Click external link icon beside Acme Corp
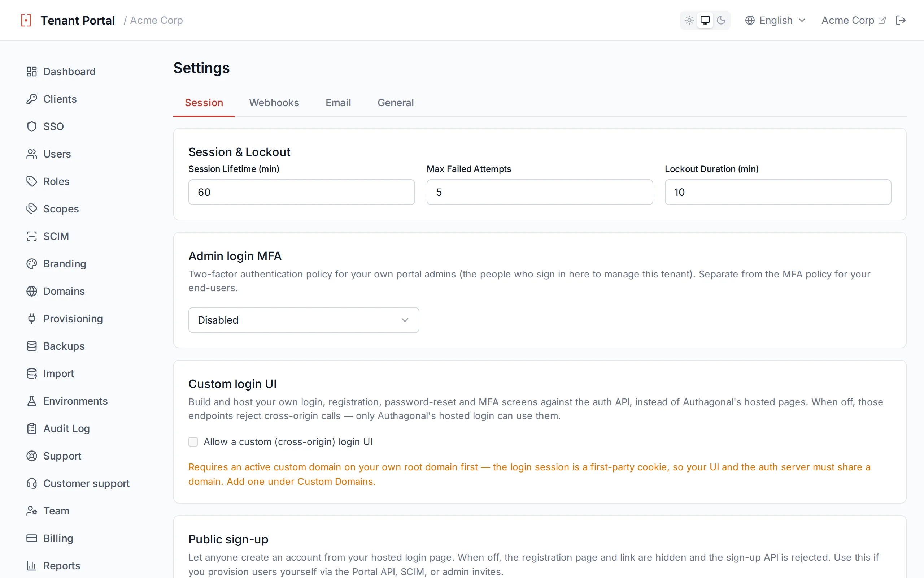 point(882,20)
